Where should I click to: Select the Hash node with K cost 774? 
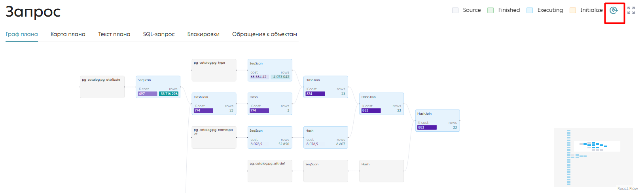click(270, 104)
